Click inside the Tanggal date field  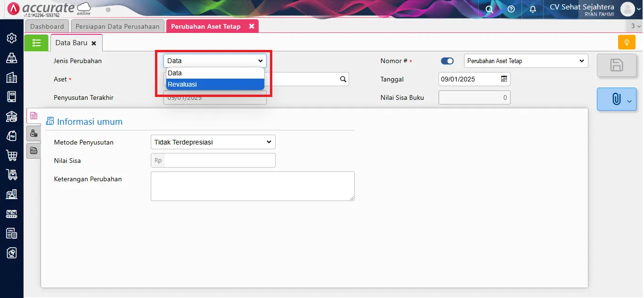tap(469, 79)
